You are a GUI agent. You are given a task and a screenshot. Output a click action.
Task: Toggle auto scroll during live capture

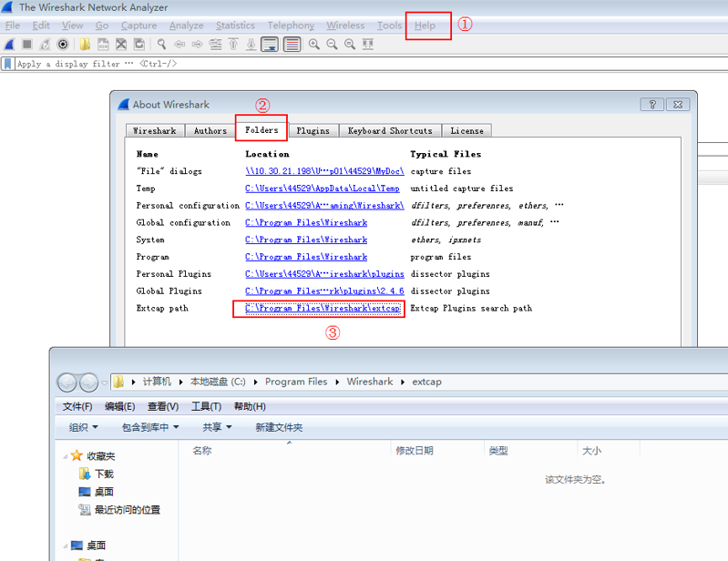(270, 45)
